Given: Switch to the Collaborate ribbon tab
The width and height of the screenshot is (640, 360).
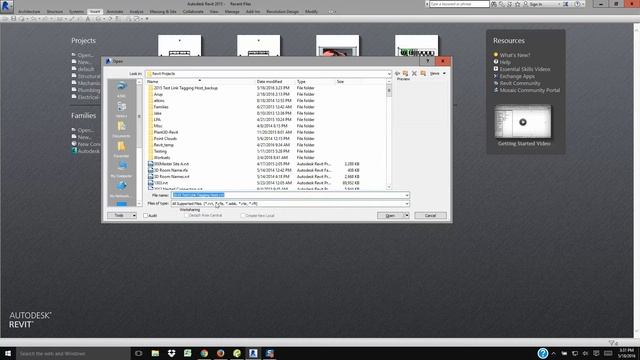Looking at the screenshot, I should [x=193, y=12].
